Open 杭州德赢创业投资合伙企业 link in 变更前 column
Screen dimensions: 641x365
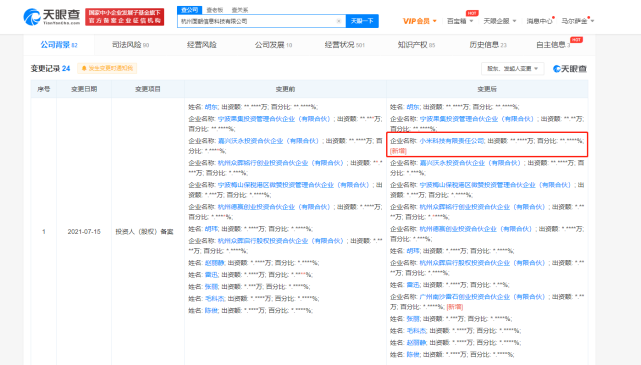274,207
